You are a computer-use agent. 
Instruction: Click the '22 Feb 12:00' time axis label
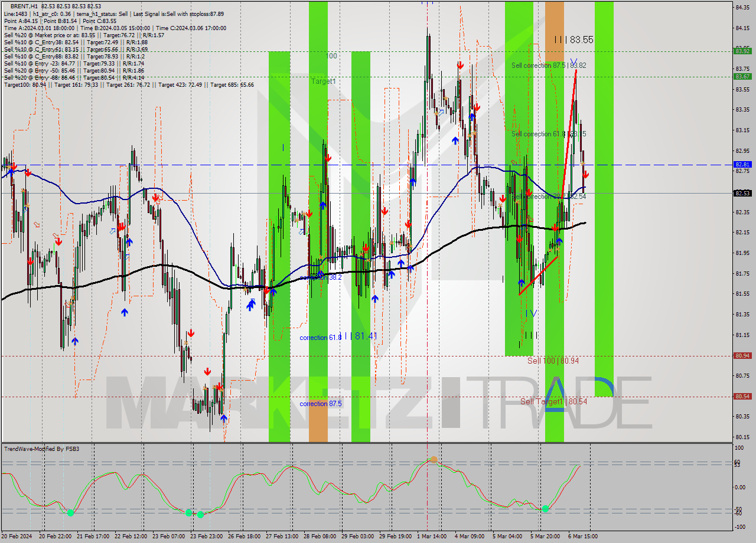131,537
